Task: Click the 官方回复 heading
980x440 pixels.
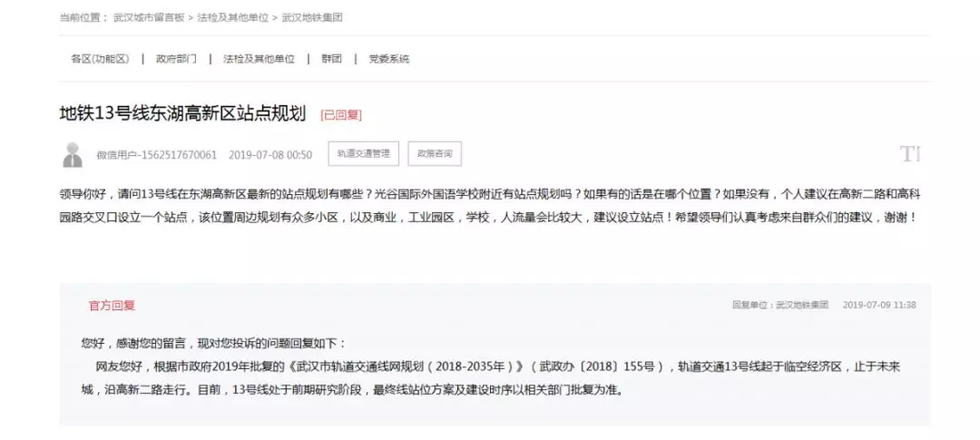Action: (x=112, y=306)
